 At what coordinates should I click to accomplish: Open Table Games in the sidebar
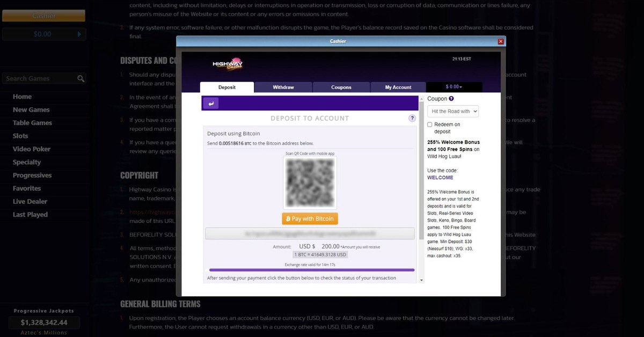(32, 123)
